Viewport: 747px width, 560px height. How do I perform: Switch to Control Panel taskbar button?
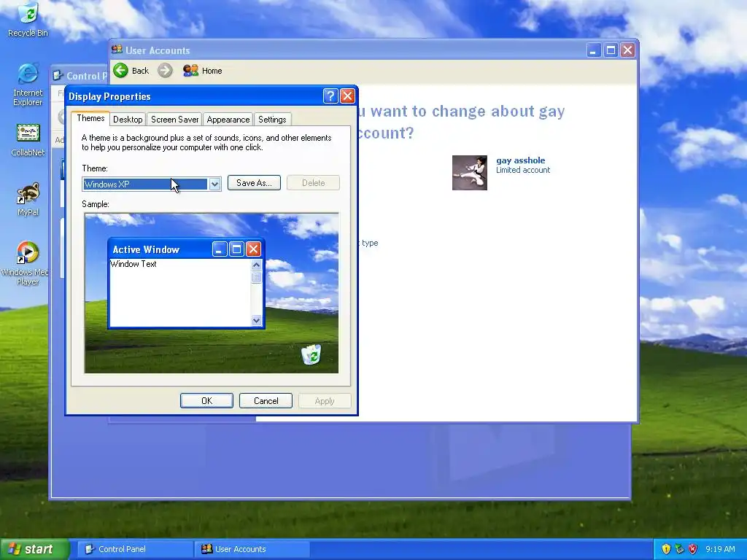(x=135, y=549)
